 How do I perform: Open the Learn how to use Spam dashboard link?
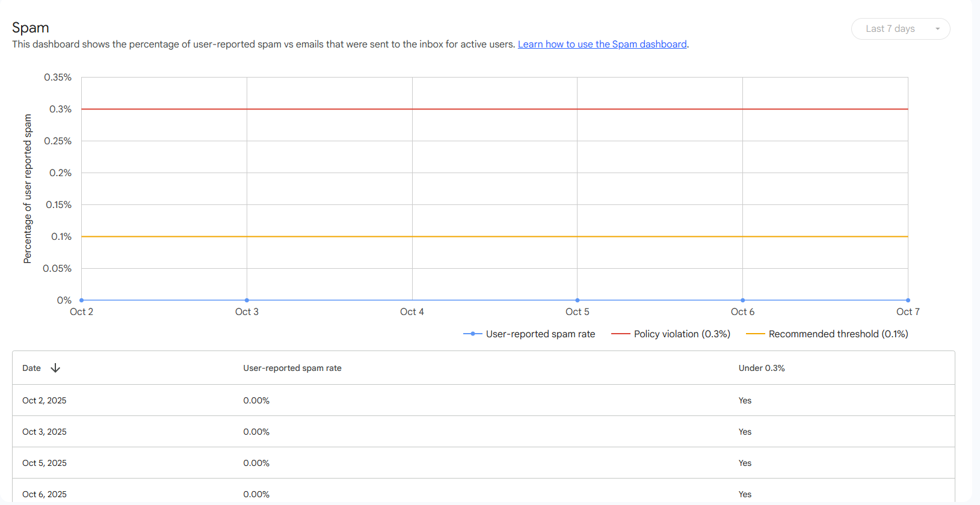pos(602,44)
